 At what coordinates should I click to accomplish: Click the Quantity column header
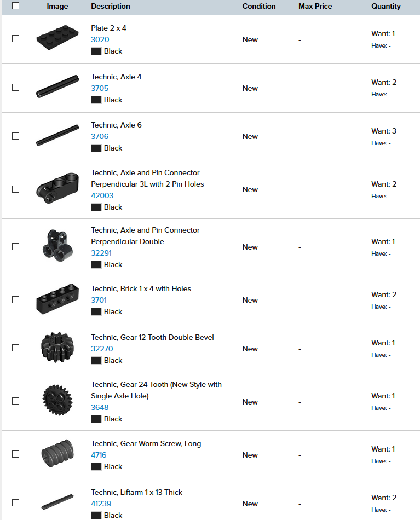point(386,7)
